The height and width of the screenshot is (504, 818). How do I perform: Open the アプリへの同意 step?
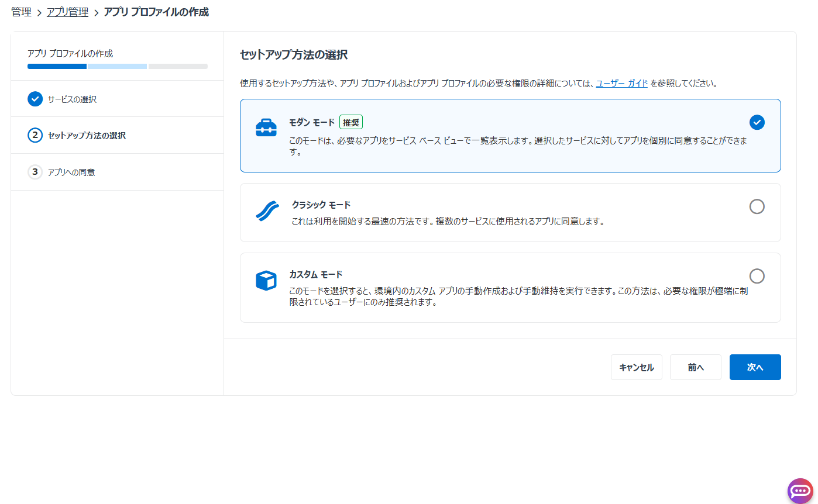pos(117,172)
